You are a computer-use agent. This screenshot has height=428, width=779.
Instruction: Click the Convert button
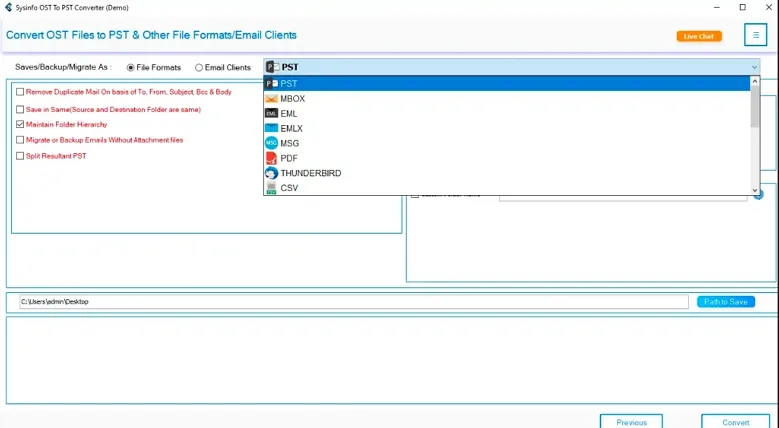point(736,422)
